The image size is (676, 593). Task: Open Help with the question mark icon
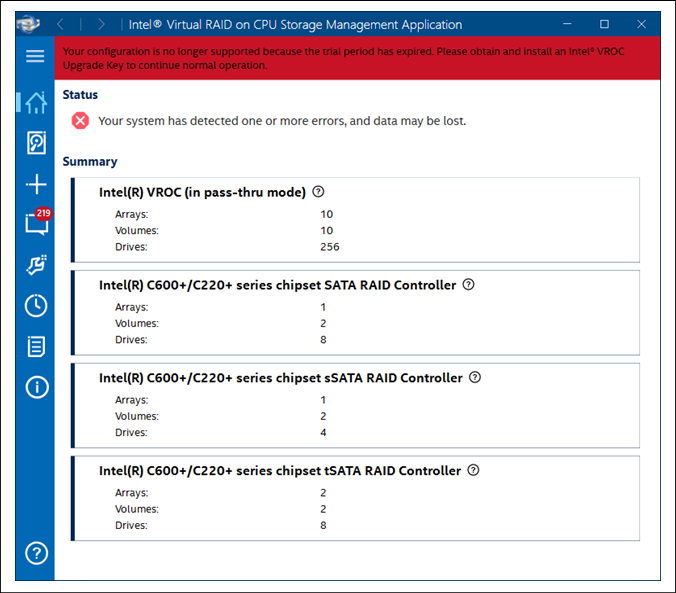36,553
